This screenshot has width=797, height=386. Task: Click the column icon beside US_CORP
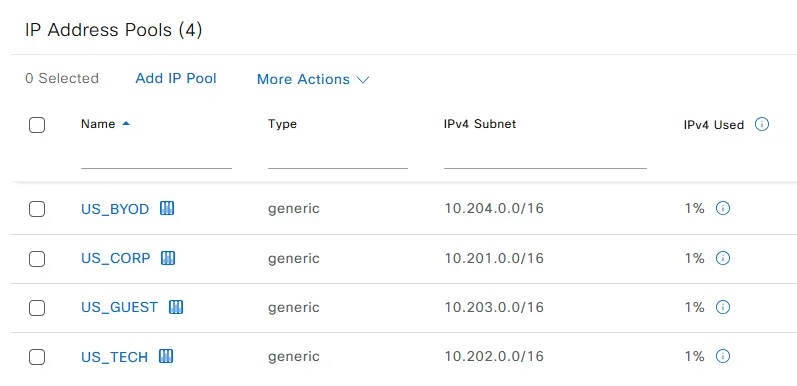tap(168, 258)
